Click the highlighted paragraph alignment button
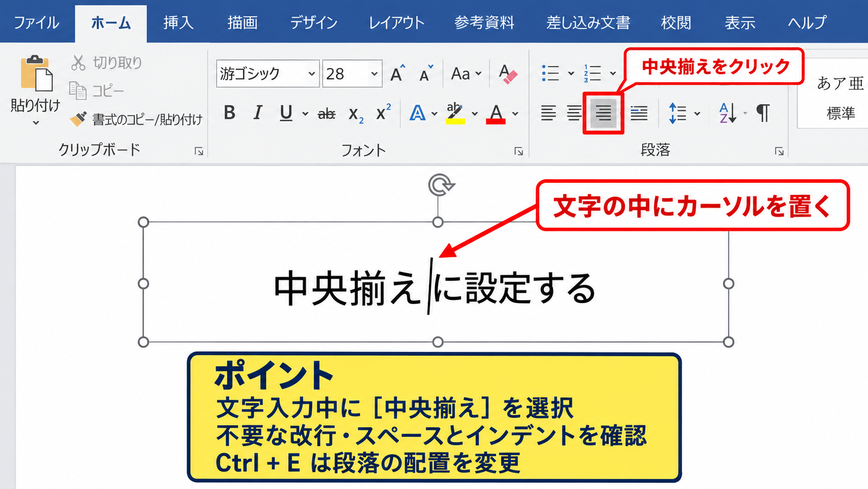Screen dimensions: 868x489 603,113
